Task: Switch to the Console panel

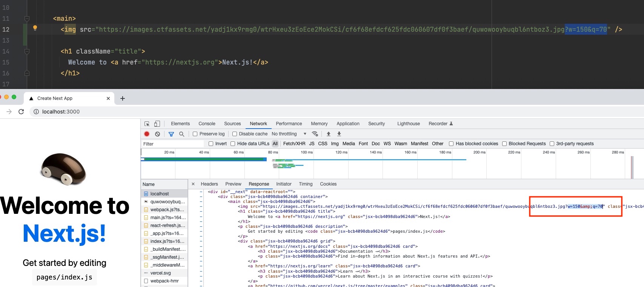Action: point(207,124)
